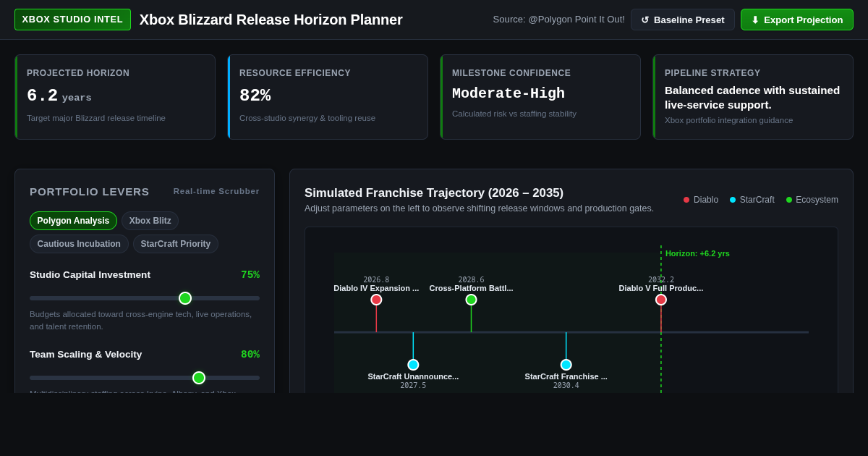Click the green Ecosystem legend dot
868x456 pixels.
tap(789, 200)
